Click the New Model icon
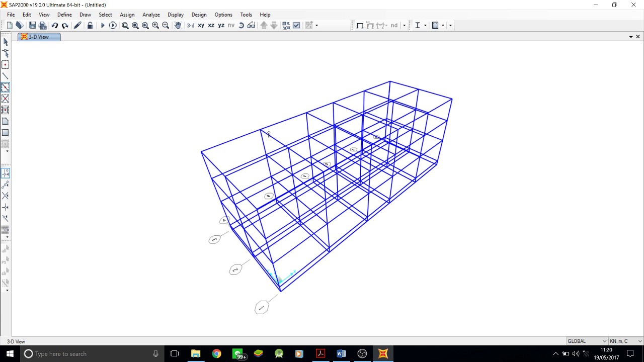This screenshot has height=362, width=644. click(10, 25)
